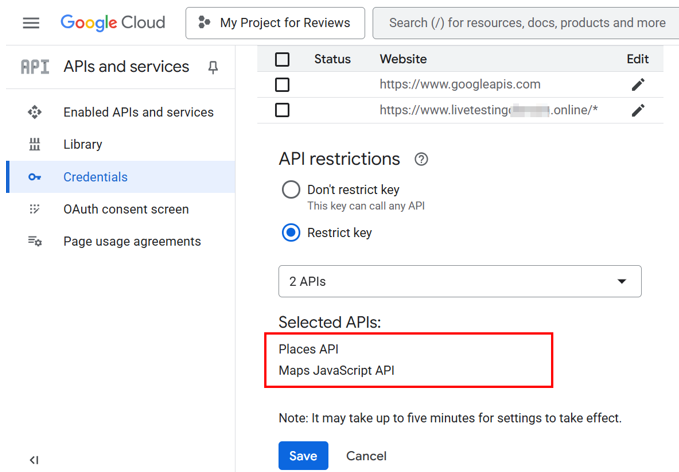Click the 2 APIs dropdown arrow
Screen dimensions: 679x472
click(x=622, y=281)
